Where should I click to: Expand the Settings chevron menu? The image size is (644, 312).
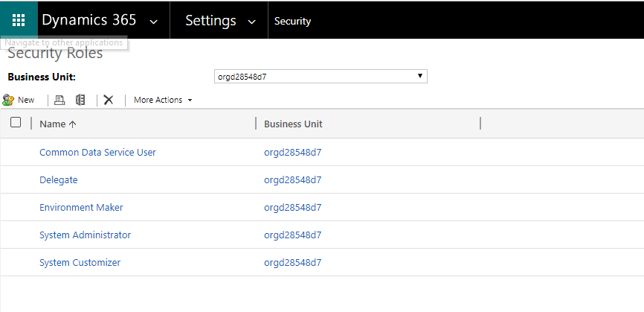pyautogui.click(x=252, y=22)
